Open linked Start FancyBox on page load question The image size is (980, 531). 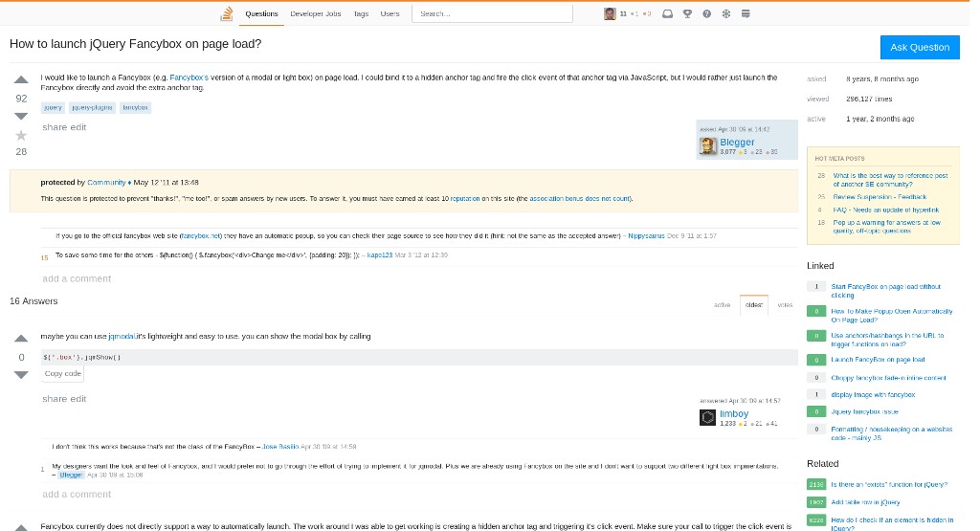[885, 291]
